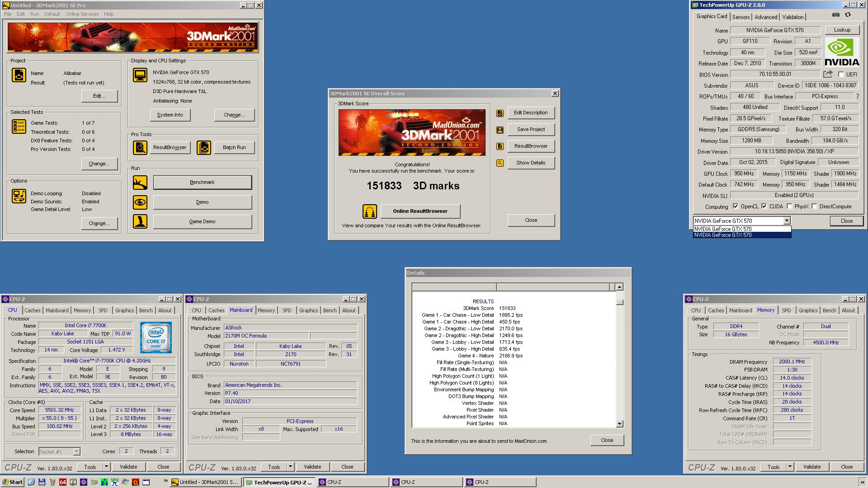
Task: Click the System Info button
Action: tap(170, 115)
